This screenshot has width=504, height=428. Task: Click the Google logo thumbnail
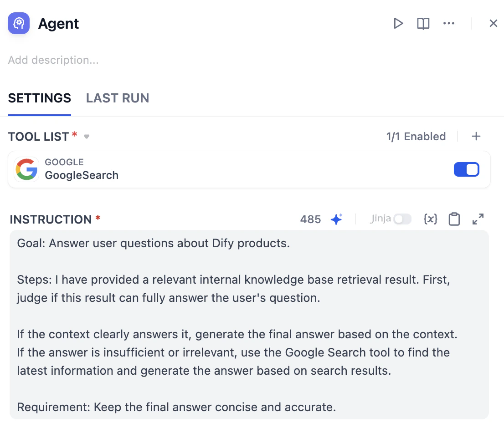coord(27,169)
